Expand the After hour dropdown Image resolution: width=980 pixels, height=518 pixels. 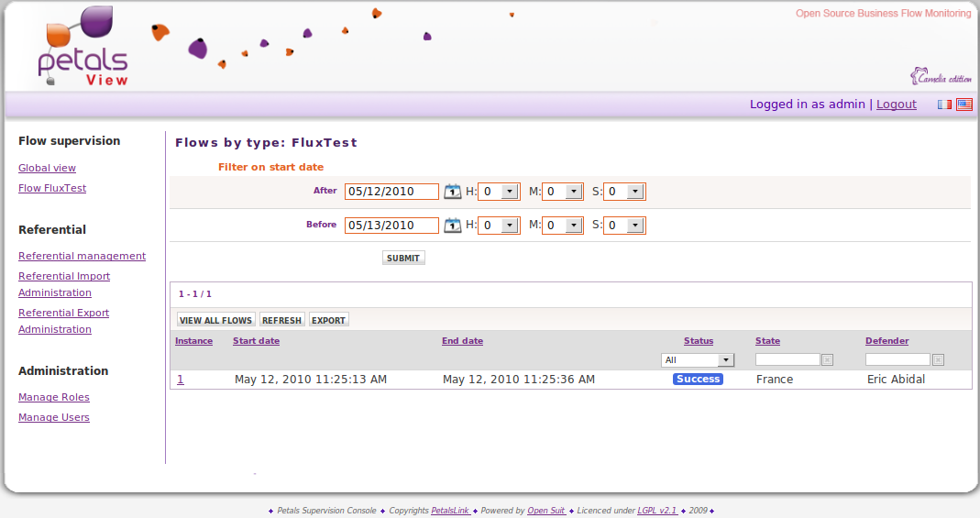[510, 192]
